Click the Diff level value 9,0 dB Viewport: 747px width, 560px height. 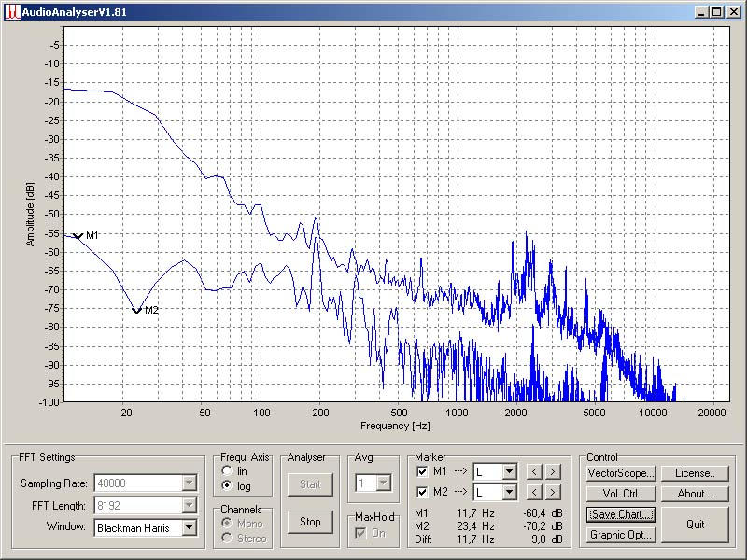tap(547, 539)
